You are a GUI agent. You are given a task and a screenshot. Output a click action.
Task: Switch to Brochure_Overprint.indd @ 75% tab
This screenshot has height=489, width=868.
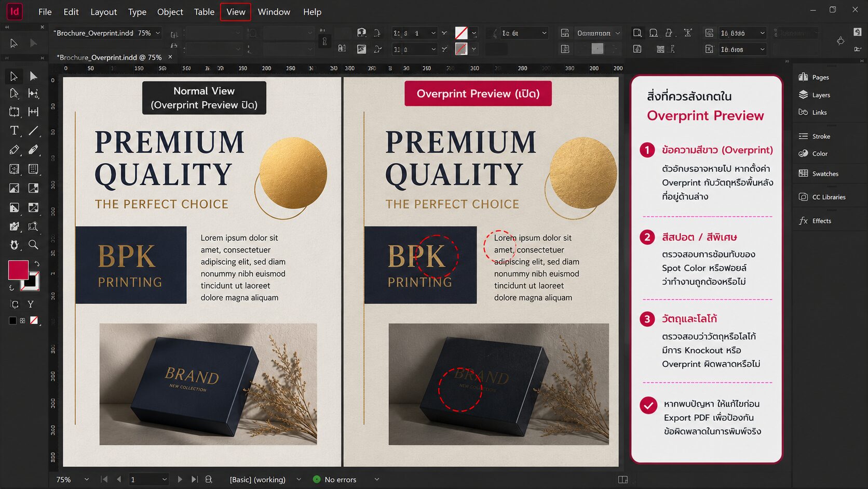tap(109, 57)
